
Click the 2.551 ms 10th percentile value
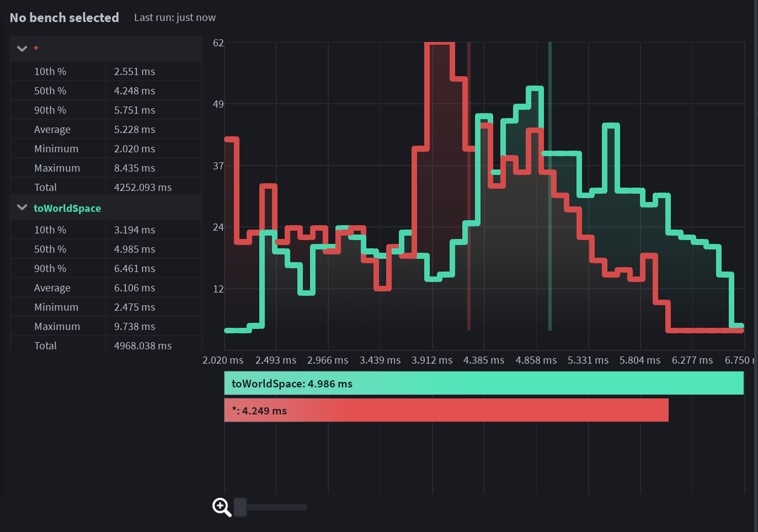135,72
